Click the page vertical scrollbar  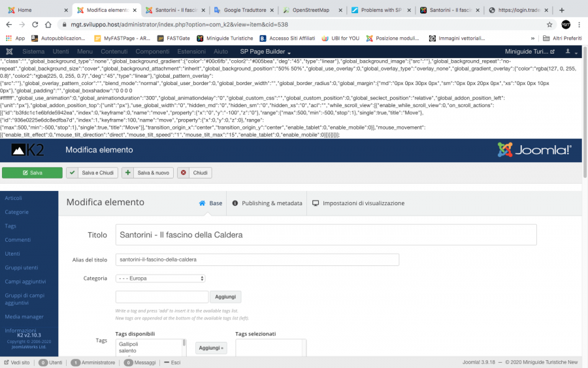pyautogui.click(x=585, y=112)
